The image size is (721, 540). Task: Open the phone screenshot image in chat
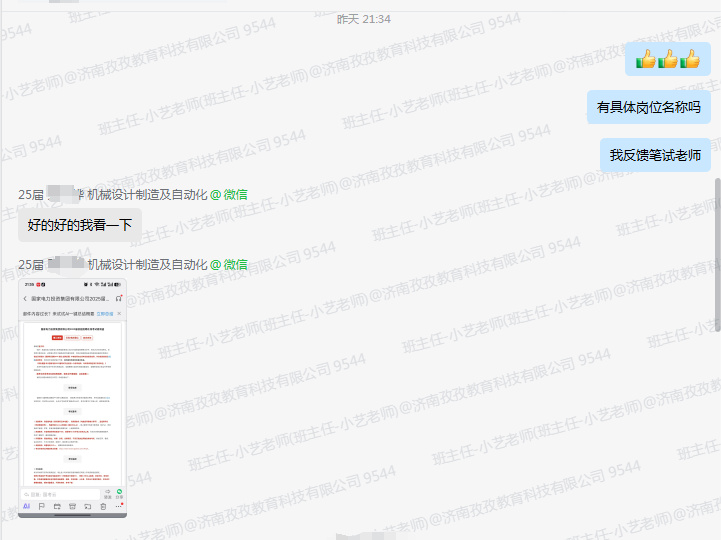(73, 400)
